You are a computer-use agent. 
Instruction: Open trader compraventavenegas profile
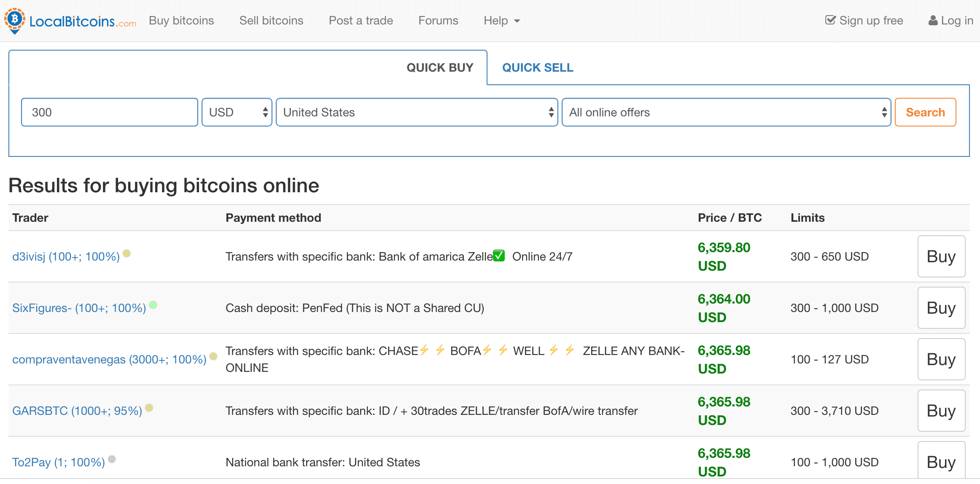pos(109,359)
